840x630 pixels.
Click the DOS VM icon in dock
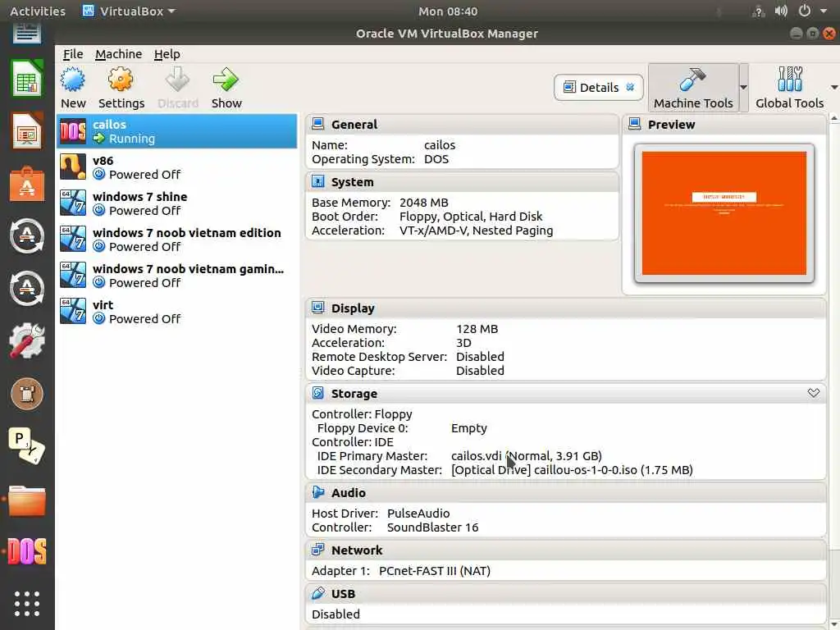coord(27,551)
